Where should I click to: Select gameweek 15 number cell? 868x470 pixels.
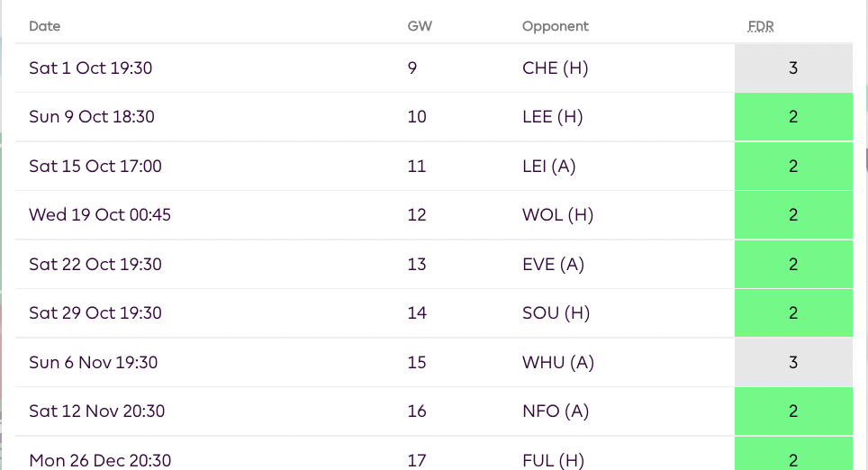417,362
